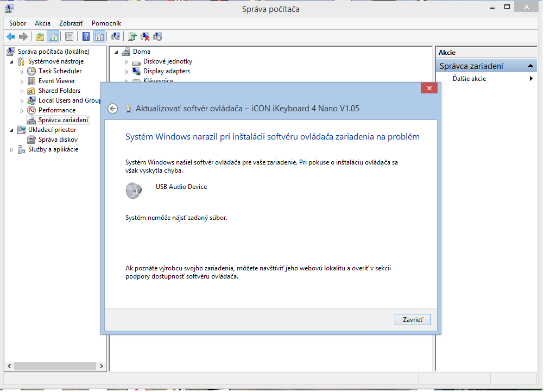Click the Služby a aplikácie icon

(x=22, y=149)
